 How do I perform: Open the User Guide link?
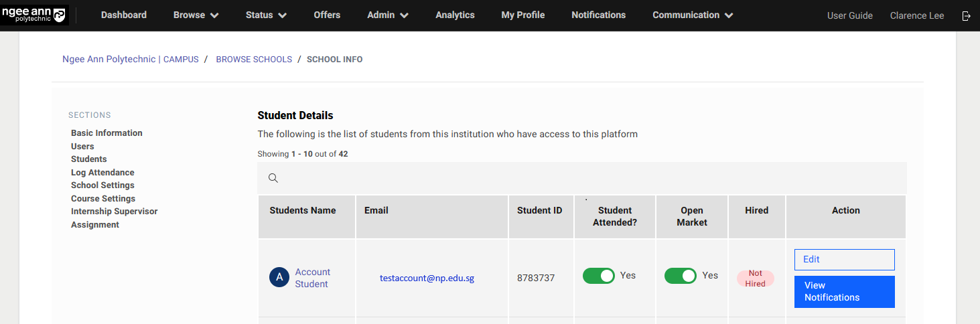point(850,15)
